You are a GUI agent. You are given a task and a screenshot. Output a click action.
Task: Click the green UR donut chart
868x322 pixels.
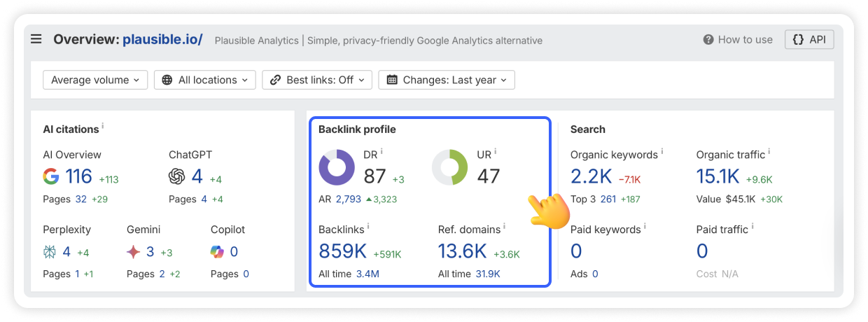click(x=449, y=167)
